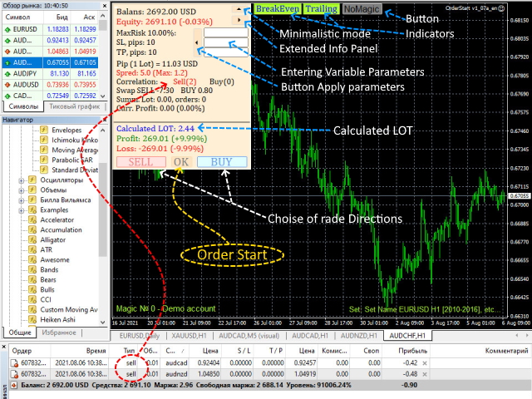
Task: Click the Accumulation indicator icon
Action: coord(32,229)
